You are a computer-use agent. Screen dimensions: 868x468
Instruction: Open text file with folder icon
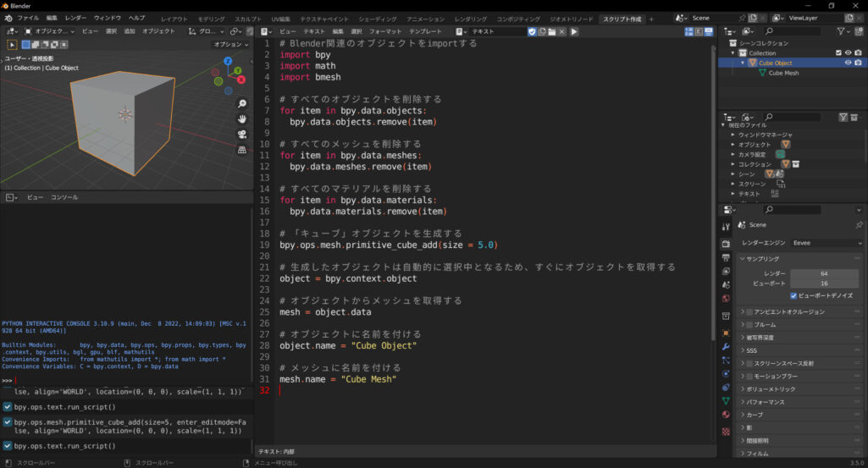click(x=552, y=31)
